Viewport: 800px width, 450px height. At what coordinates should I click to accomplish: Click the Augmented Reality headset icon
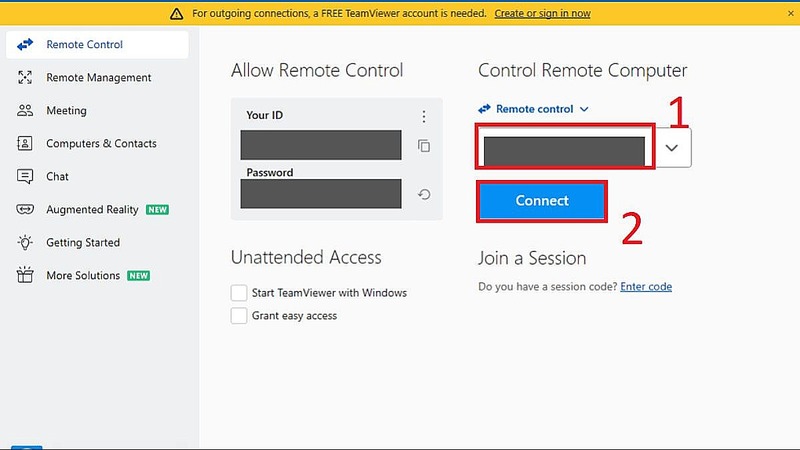click(25, 210)
